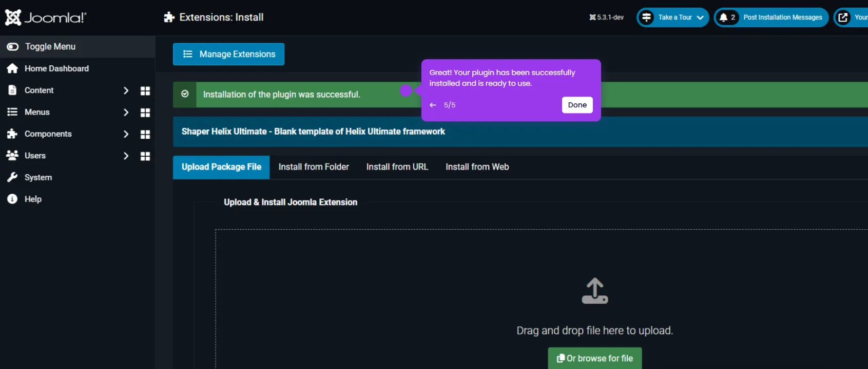Viewport: 868px width, 369px height.
Task: Click the upload arrow icon
Action: pyautogui.click(x=595, y=291)
